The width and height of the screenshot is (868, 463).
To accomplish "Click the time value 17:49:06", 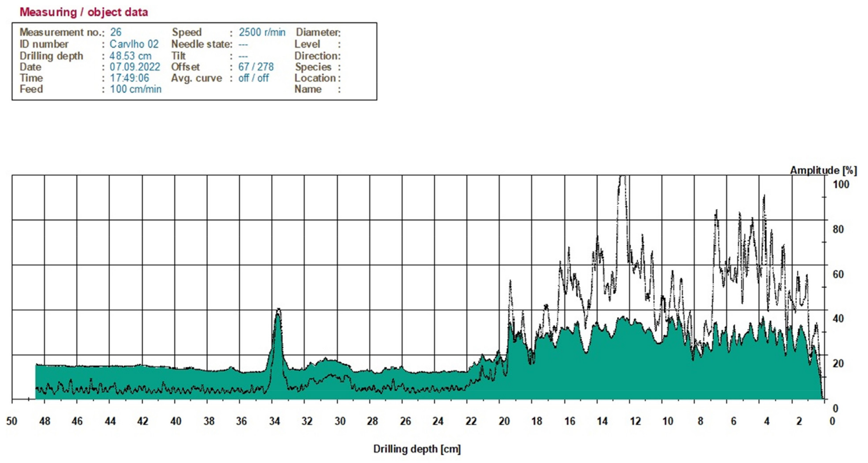I will [x=129, y=78].
